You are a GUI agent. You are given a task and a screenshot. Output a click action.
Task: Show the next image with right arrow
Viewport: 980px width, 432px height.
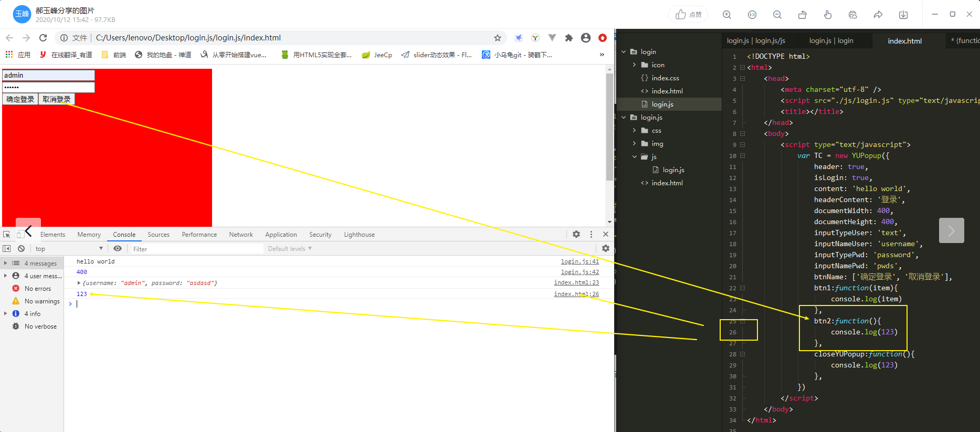click(951, 230)
